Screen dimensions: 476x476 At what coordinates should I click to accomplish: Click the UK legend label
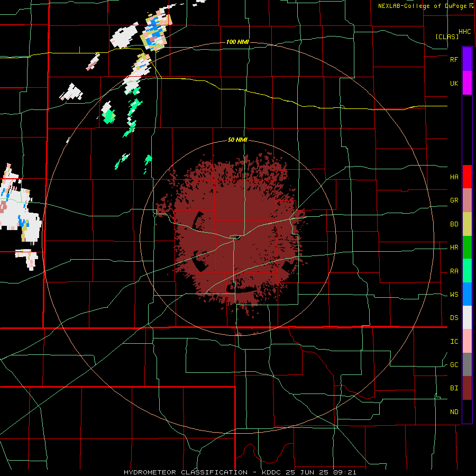click(x=454, y=83)
